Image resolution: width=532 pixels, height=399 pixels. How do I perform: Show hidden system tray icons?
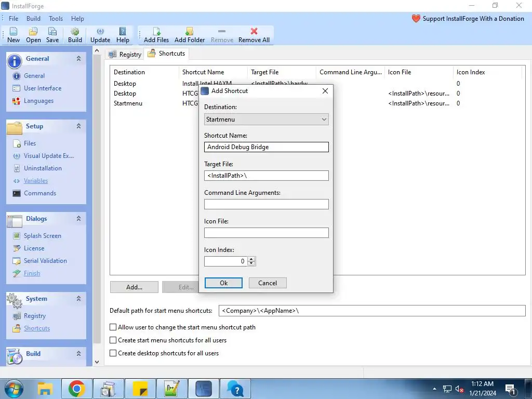click(x=435, y=389)
